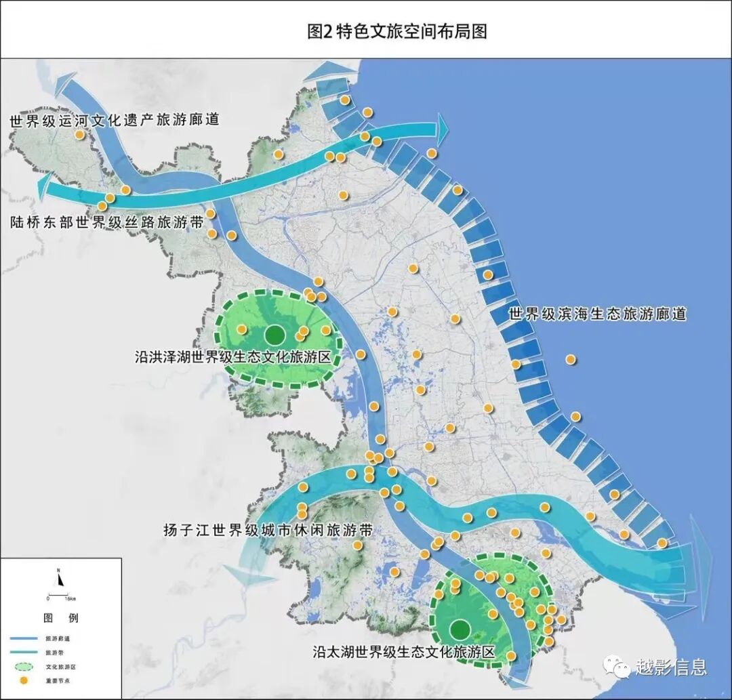Click the 重要节点 orange dot legend symbol
Screen dimensions: 732x700
pyautogui.click(x=24, y=680)
